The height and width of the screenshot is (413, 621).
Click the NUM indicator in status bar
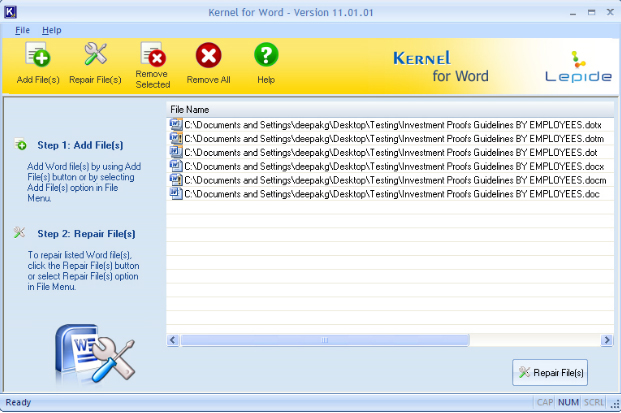[568, 402]
